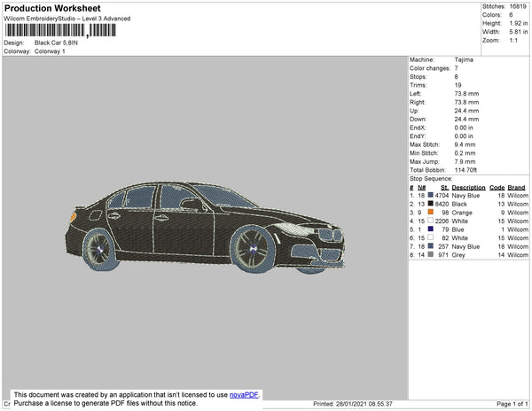Click the Navy Blue swatch in stop row 1

pos(431,195)
